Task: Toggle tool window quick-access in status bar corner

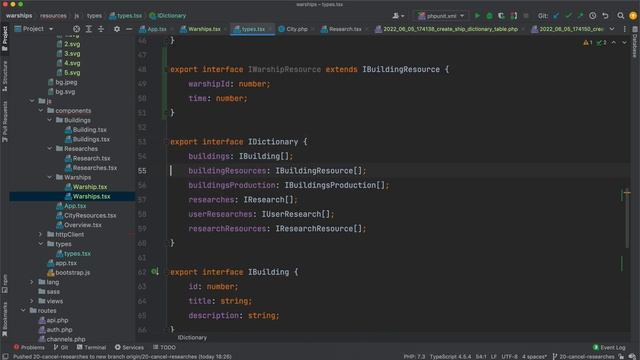Action: coord(5,356)
